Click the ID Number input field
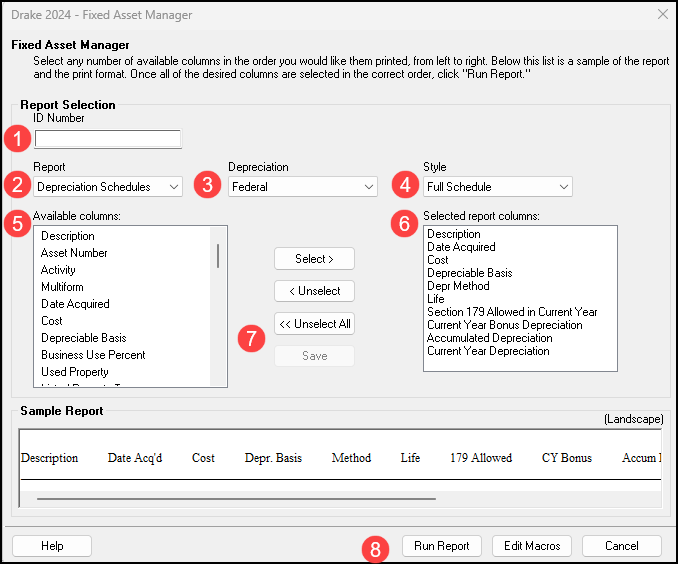The width and height of the screenshot is (678, 564). (108, 139)
